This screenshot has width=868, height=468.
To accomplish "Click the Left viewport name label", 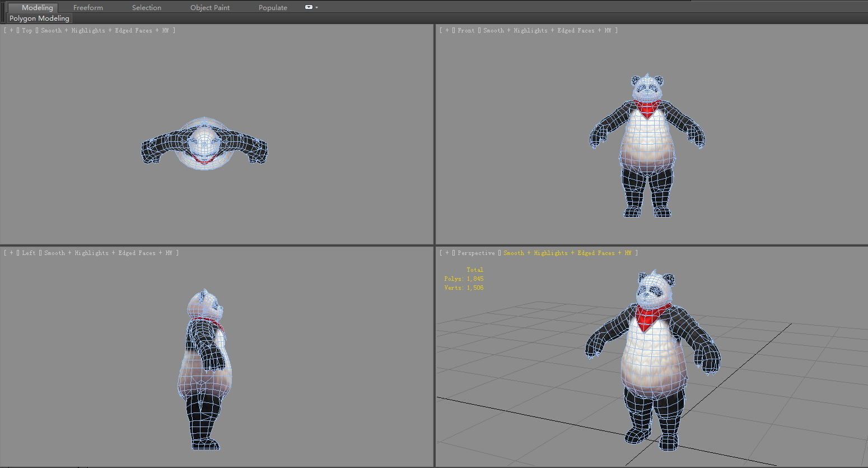I will click(29, 253).
